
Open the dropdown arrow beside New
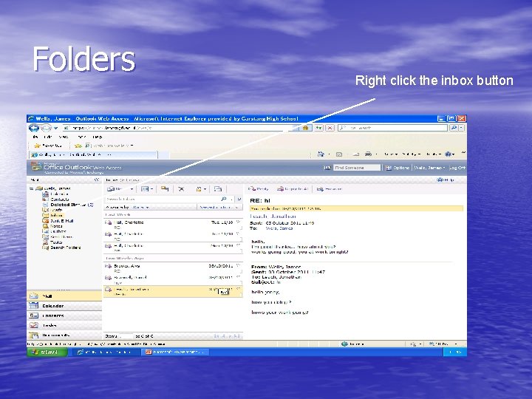[132, 189]
